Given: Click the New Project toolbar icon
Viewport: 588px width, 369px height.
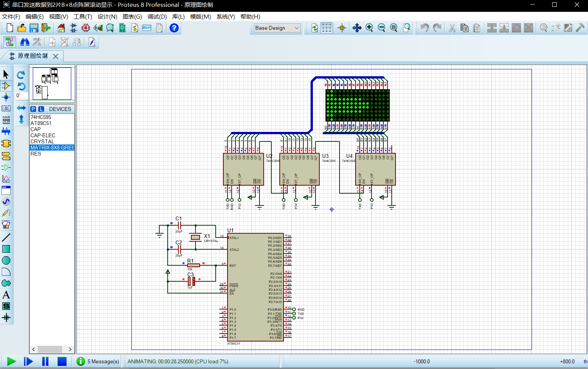Looking at the screenshot, I should [10, 28].
